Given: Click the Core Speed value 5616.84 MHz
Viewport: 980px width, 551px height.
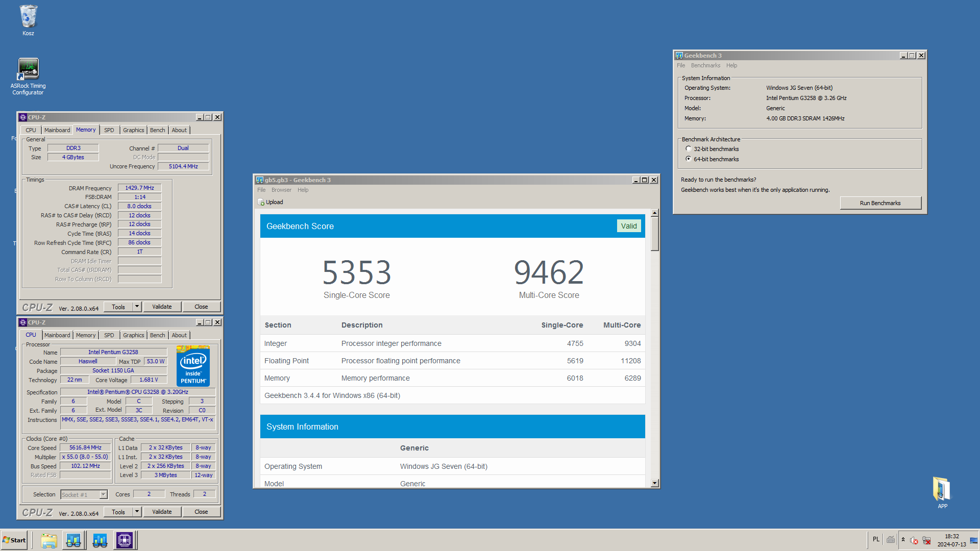Looking at the screenshot, I should tap(85, 447).
